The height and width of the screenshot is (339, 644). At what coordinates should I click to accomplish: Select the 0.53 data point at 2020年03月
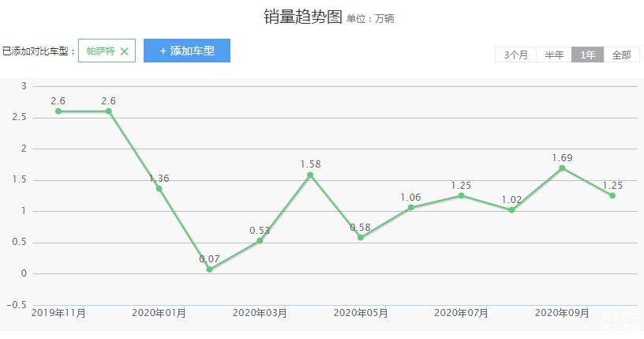(x=260, y=240)
